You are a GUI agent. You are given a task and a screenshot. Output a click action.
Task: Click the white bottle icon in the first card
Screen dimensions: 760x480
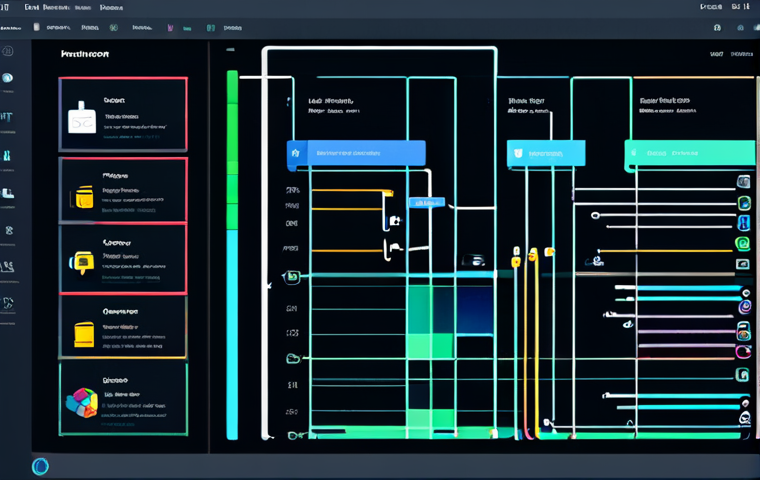pos(81,118)
